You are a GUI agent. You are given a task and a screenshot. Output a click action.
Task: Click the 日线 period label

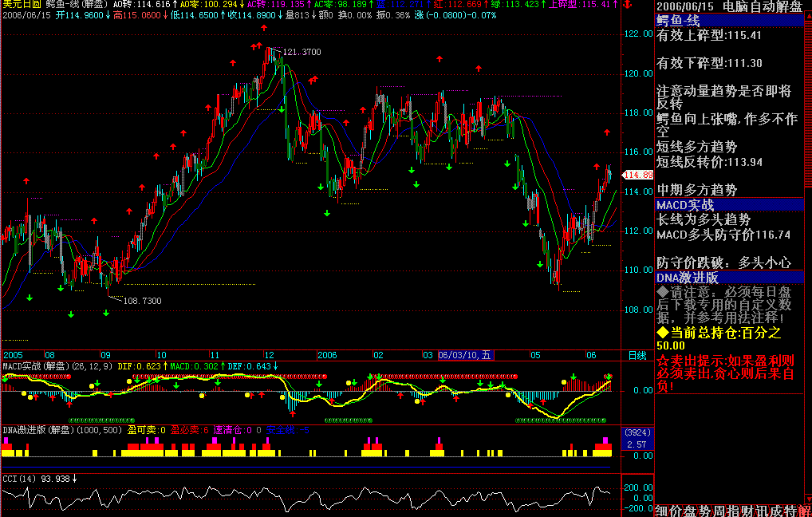coord(637,355)
